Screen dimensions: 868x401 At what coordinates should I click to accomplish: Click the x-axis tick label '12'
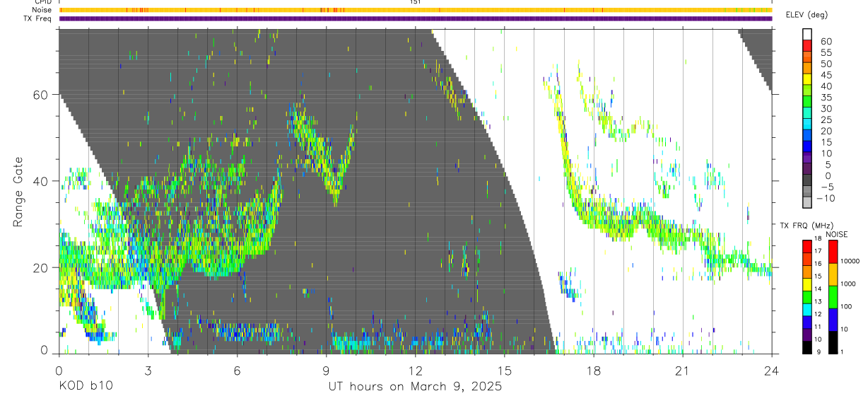tap(416, 371)
